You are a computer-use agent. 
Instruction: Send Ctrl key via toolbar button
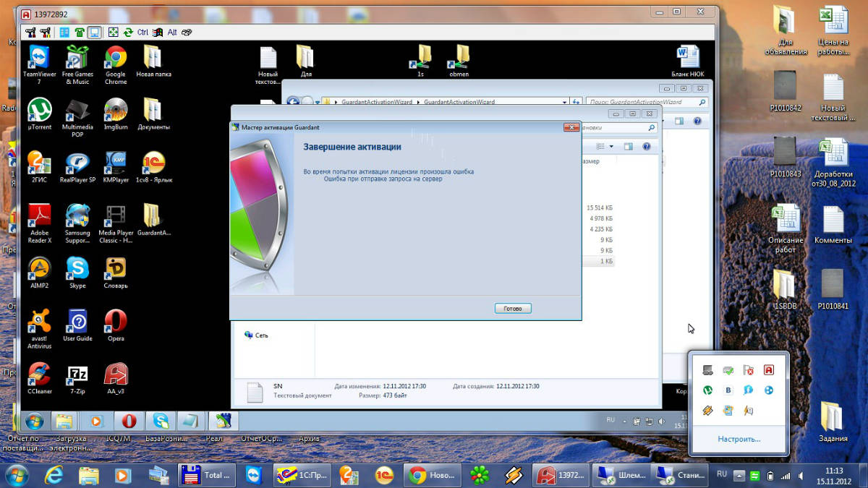pos(142,33)
